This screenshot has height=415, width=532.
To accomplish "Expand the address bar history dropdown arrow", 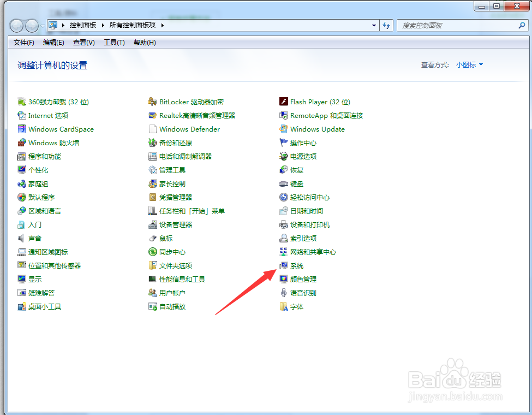I will click(x=374, y=26).
